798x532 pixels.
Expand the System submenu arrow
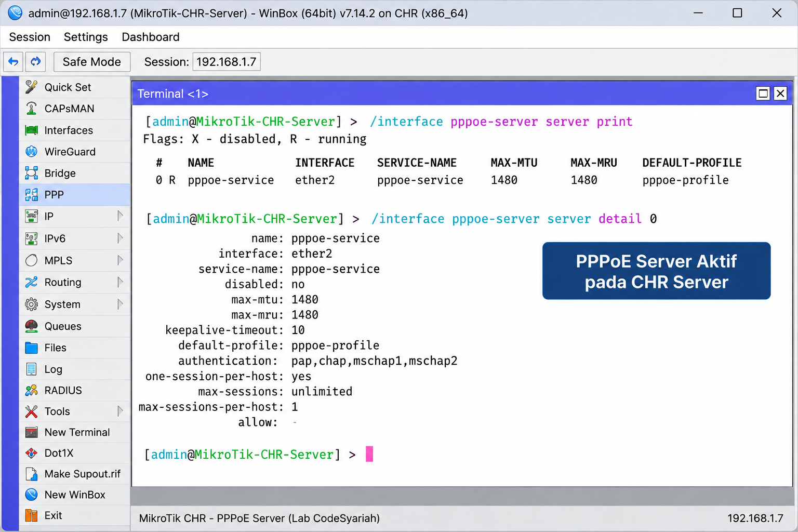pos(120,304)
